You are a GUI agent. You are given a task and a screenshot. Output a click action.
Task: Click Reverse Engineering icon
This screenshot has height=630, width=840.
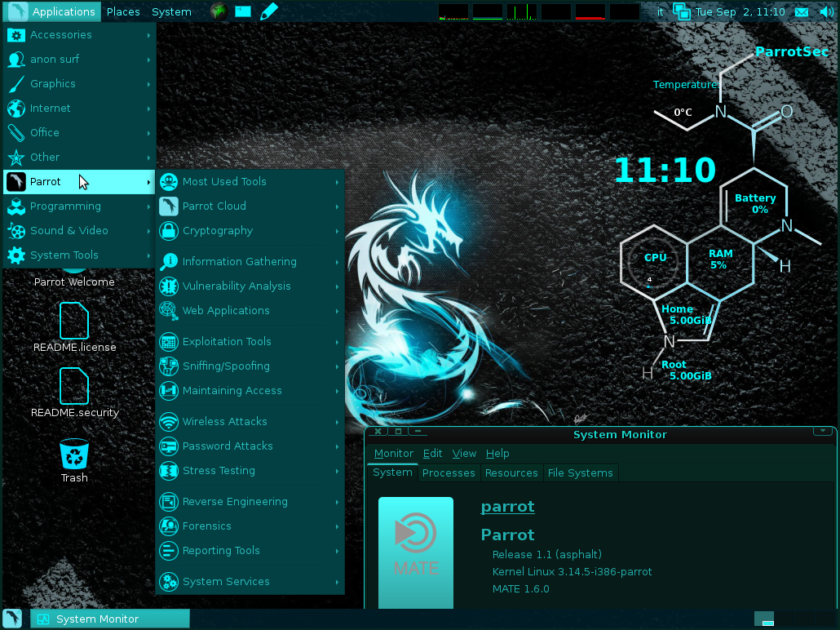click(169, 502)
